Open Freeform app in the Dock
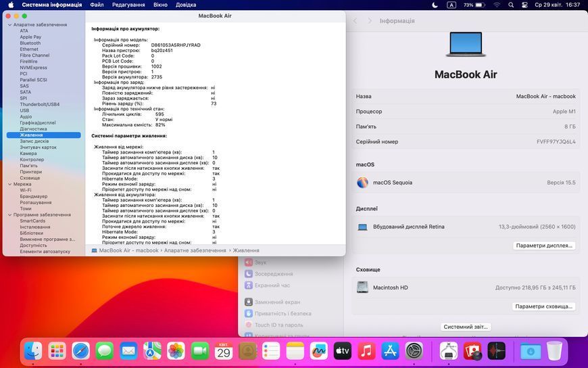The image size is (588, 368). pyautogui.click(x=319, y=352)
